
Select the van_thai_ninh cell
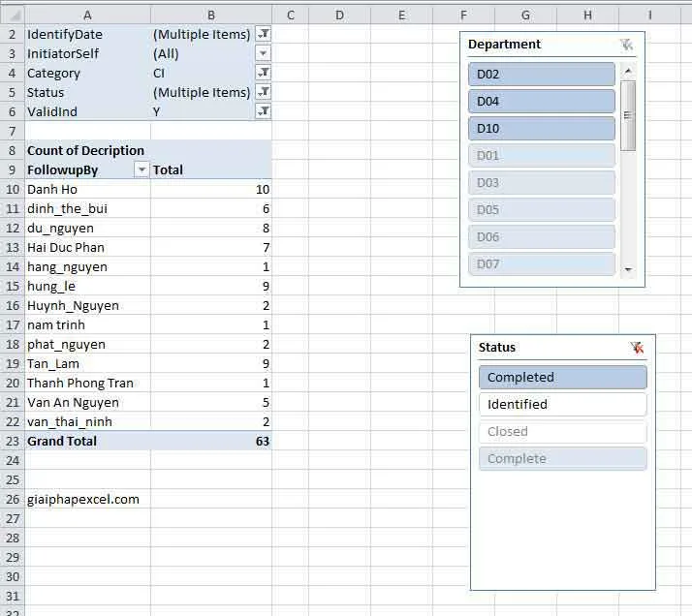87,422
